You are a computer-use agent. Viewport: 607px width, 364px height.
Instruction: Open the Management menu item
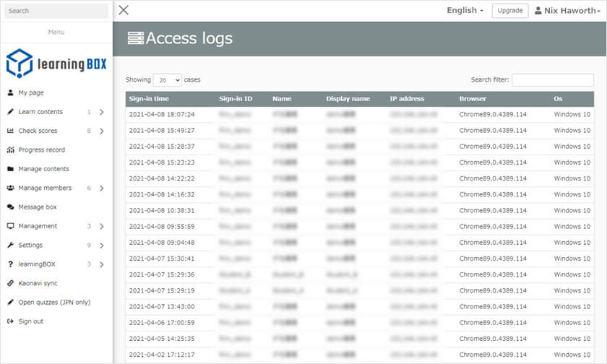pos(38,226)
